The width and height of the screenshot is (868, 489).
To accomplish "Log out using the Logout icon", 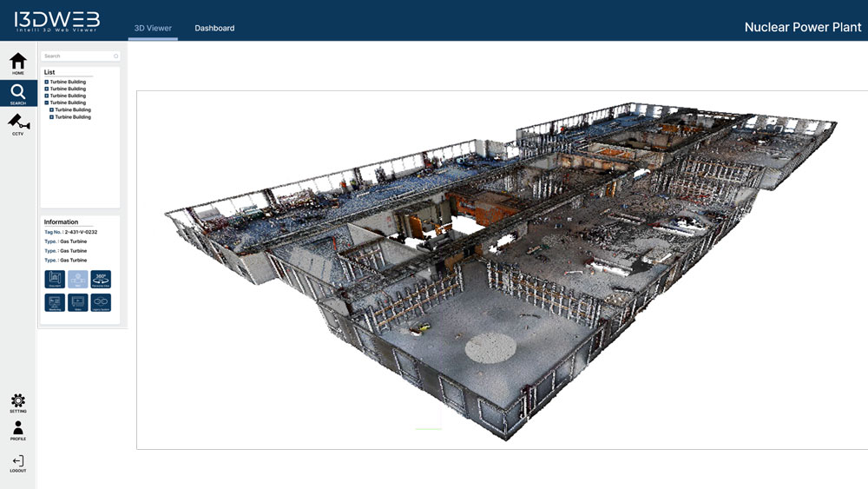I will click(x=18, y=464).
